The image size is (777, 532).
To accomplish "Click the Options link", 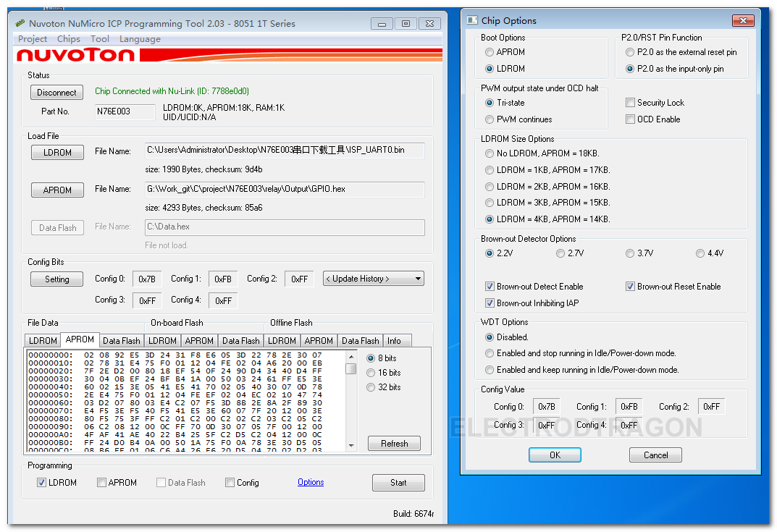I will [x=311, y=482].
